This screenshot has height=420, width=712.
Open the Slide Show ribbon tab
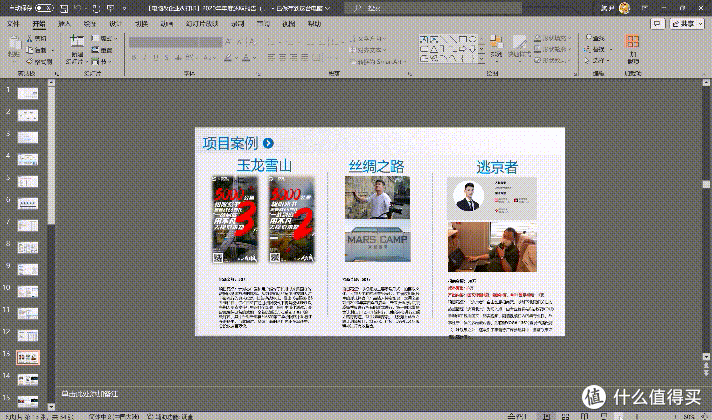coord(202,24)
